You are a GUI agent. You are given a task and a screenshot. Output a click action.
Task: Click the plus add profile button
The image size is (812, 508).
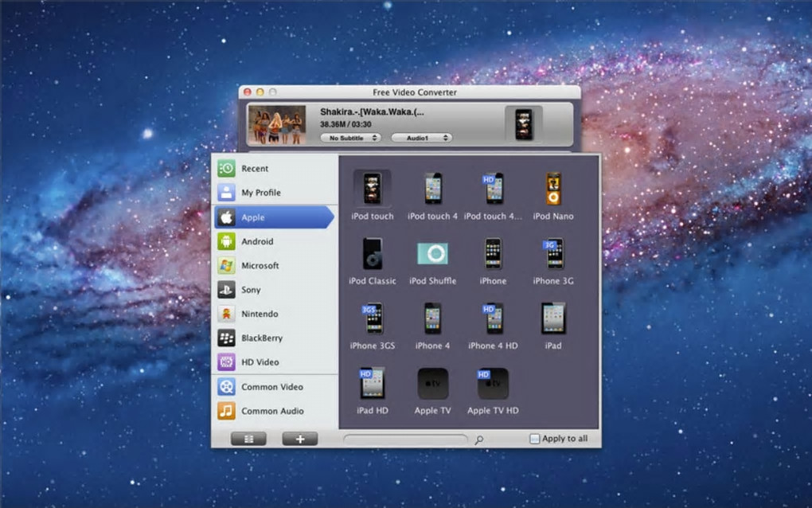299,439
